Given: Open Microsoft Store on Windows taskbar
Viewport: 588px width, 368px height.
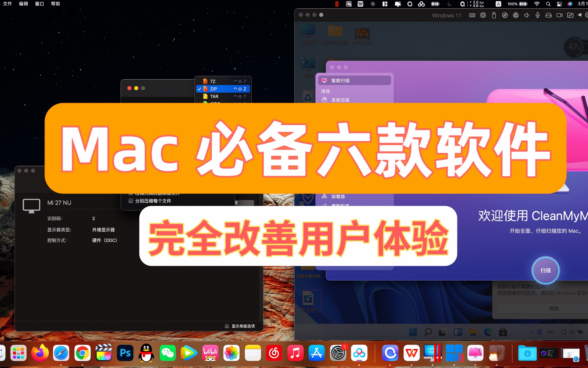Looking at the screenshot, I should [503, 332].
